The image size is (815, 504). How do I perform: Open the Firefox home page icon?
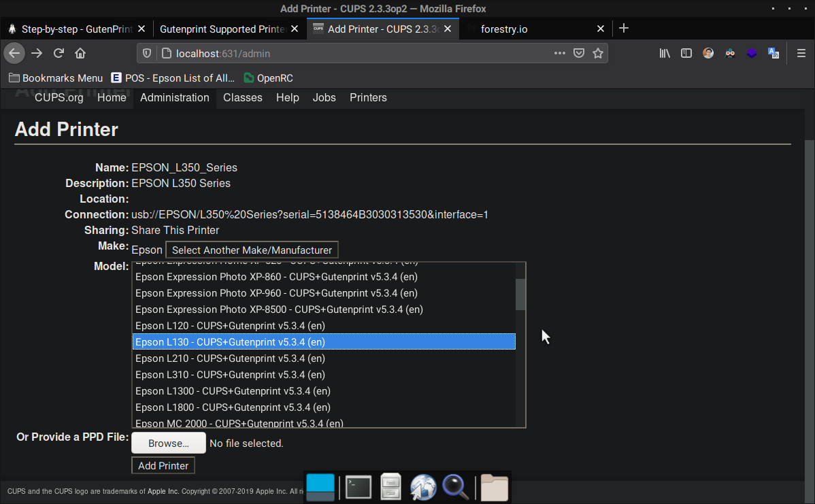click(80, 53)
